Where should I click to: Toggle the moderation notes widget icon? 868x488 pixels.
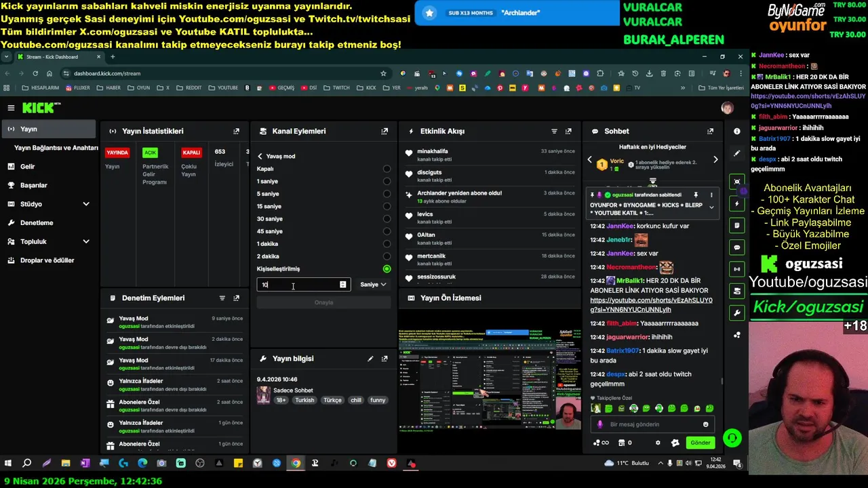click(737, 225)
